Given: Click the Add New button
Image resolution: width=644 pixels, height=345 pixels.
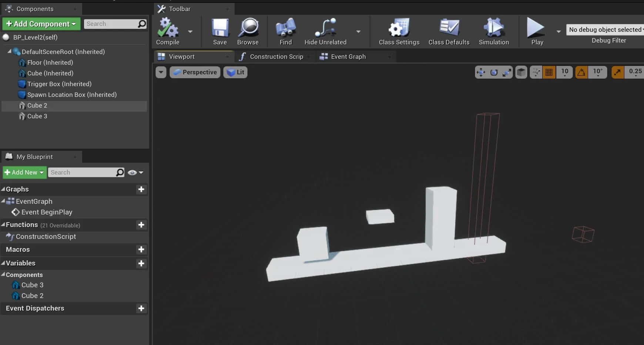Looking at the screenshot, I should point(24,172).
